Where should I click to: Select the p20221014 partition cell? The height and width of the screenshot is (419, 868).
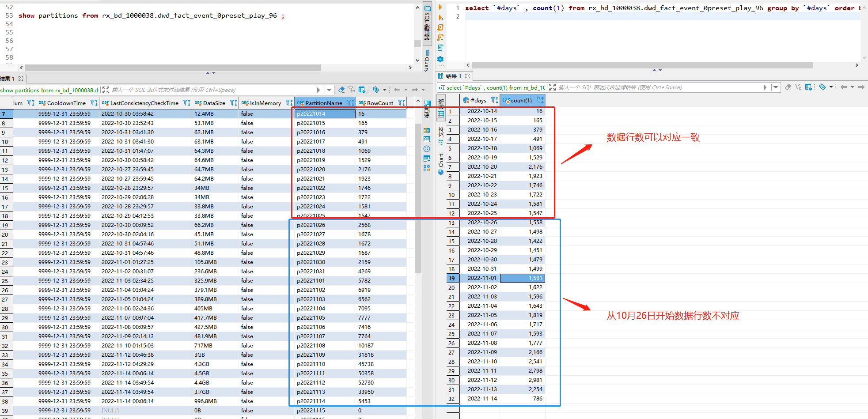325,113
